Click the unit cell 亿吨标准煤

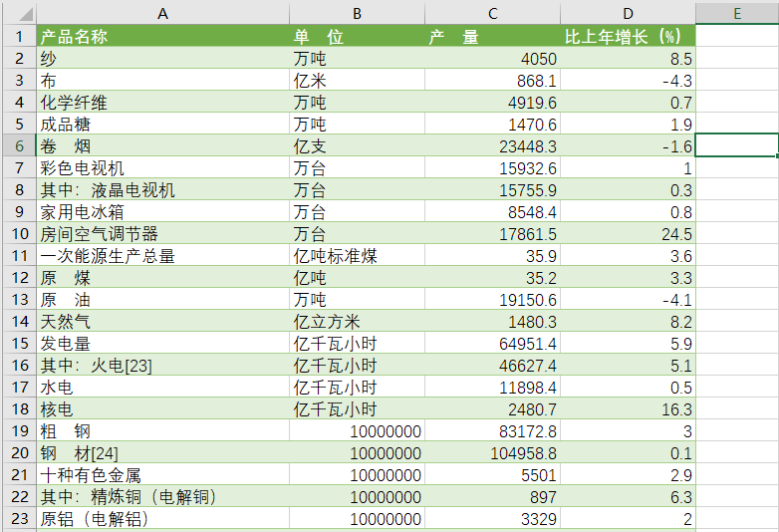358,256
